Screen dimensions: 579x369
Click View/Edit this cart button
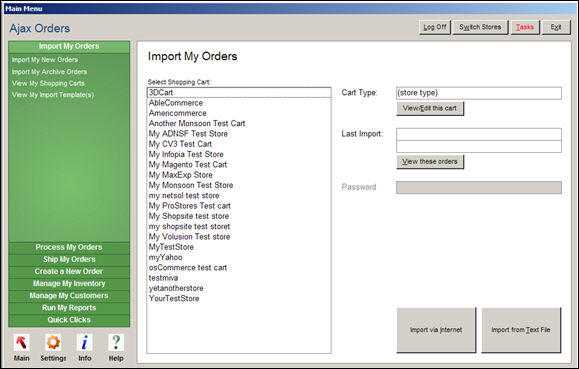pyautogui.click(x=430, y=108)
